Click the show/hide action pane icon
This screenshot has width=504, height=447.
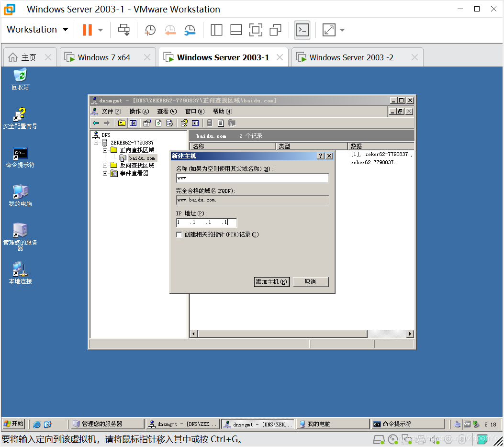[x=195, y=123]
